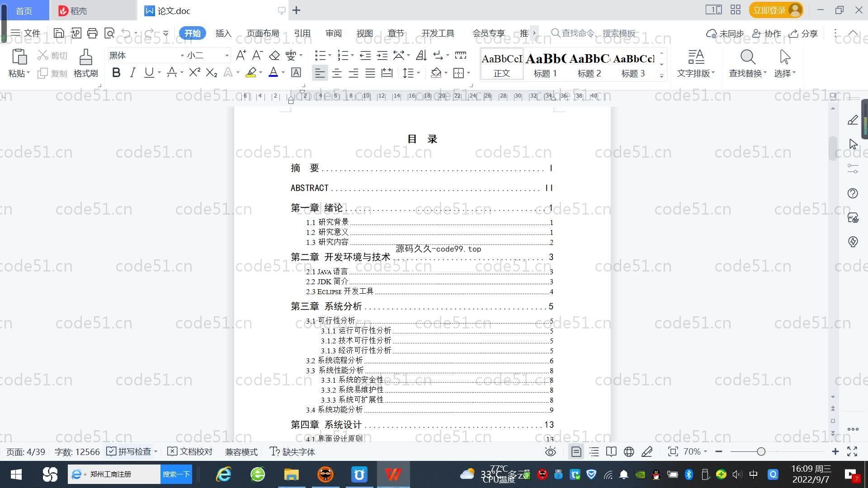Click the pen icon in right sidebar
The width and height of the screenshot is (868, 488).
pyautogui.click(x=853, y=120)
